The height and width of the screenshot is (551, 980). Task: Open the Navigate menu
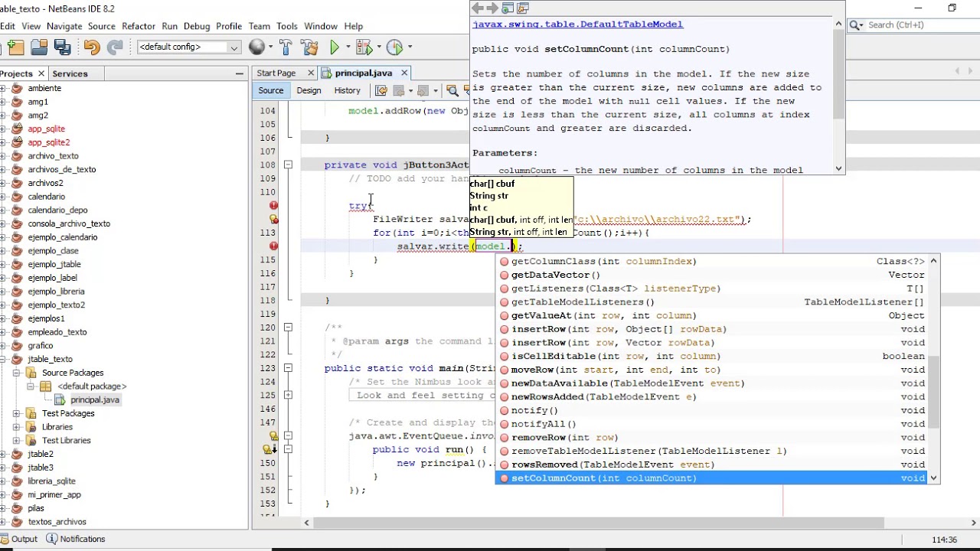tap(64, 26)
